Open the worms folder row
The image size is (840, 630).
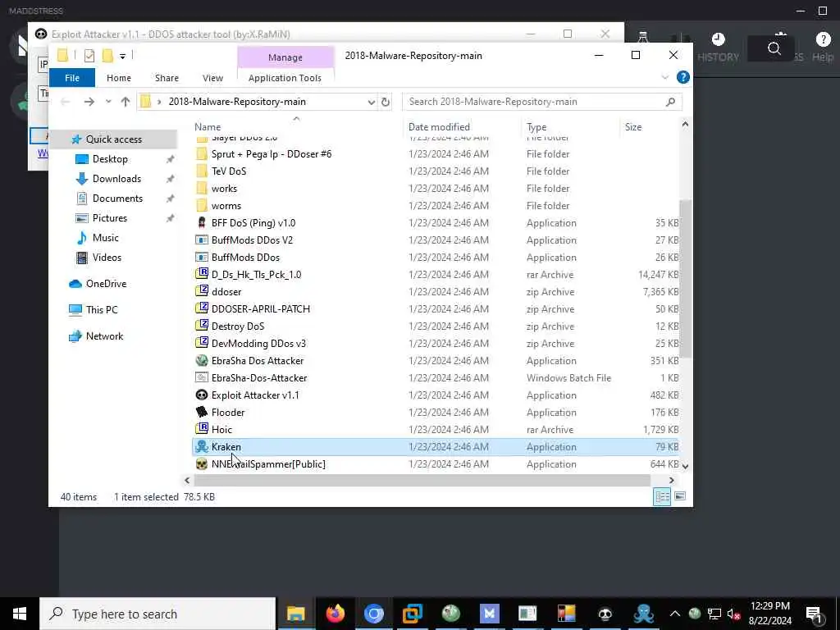click(435, 206)
